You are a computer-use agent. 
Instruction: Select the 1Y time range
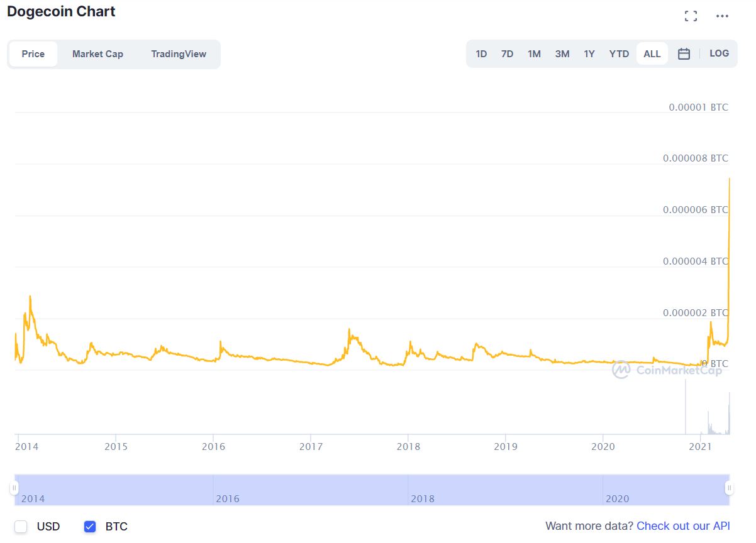click(x=589, y=54)
